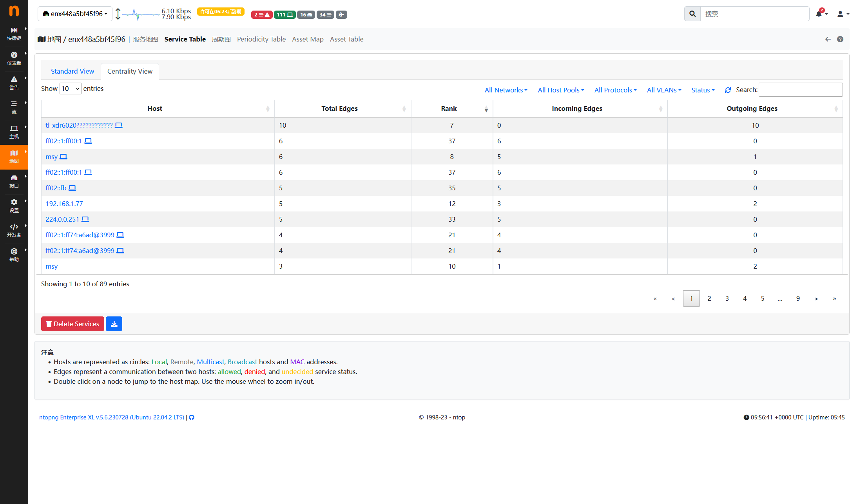Click the download services icon button
Screen dimensions: 859x504
tap(114, 324)
